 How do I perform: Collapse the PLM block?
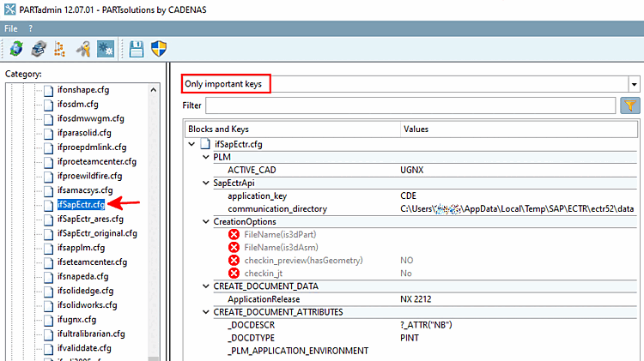tap(206, 157)
